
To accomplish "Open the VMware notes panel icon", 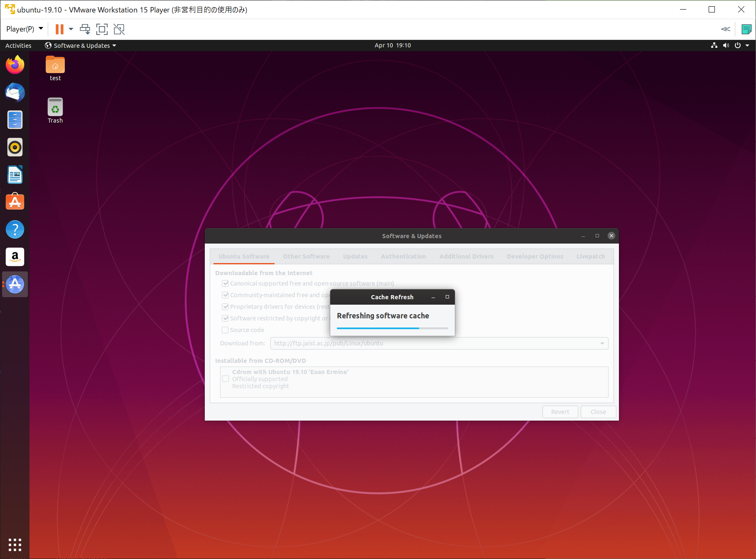I will 746,29.
